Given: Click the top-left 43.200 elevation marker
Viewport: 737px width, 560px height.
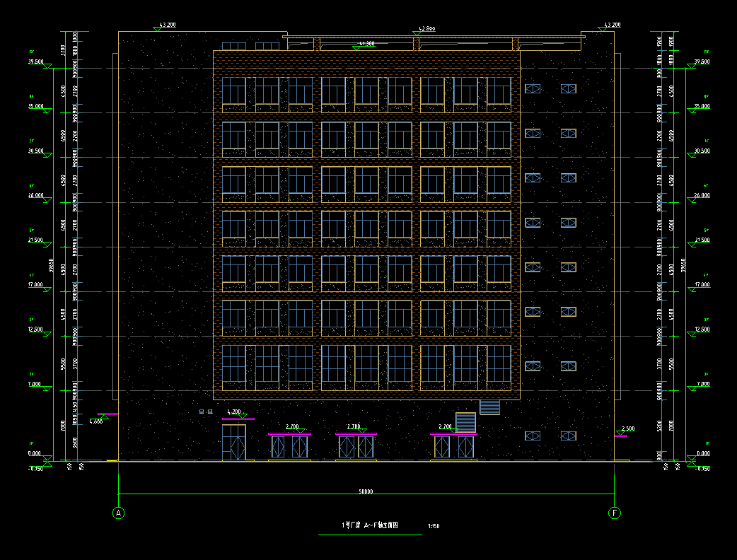Looking at the screenshot, I should point(167,25).
